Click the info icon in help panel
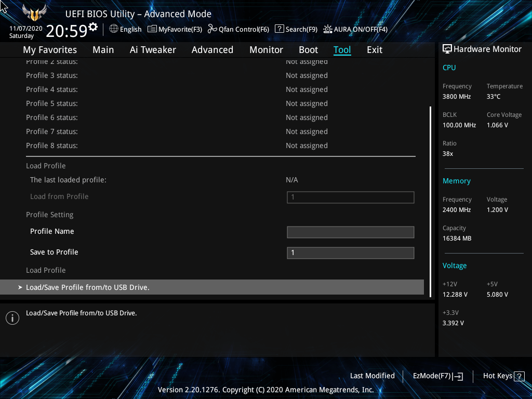Image resolution: width=532 pixels, height=399 pixels. [x=12, y=318]
